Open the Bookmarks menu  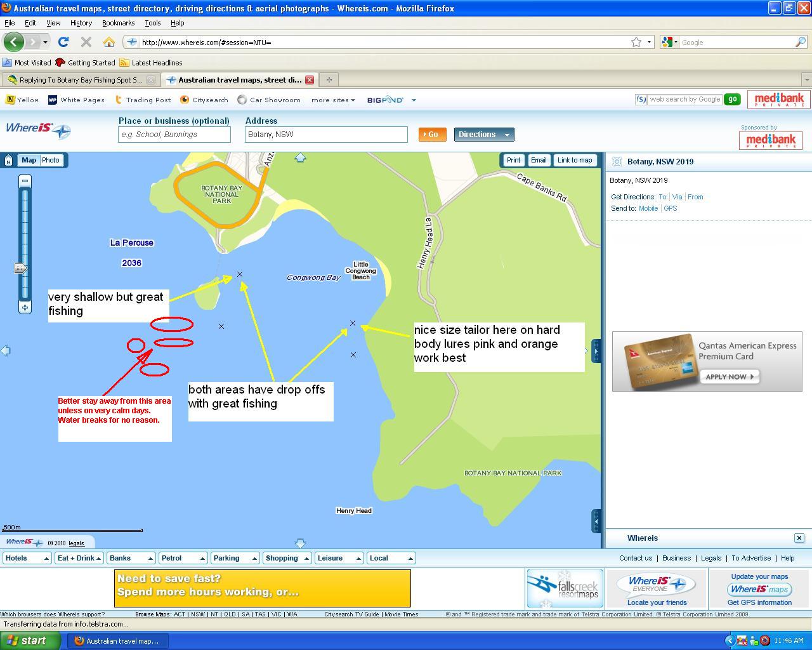(118, 22)
